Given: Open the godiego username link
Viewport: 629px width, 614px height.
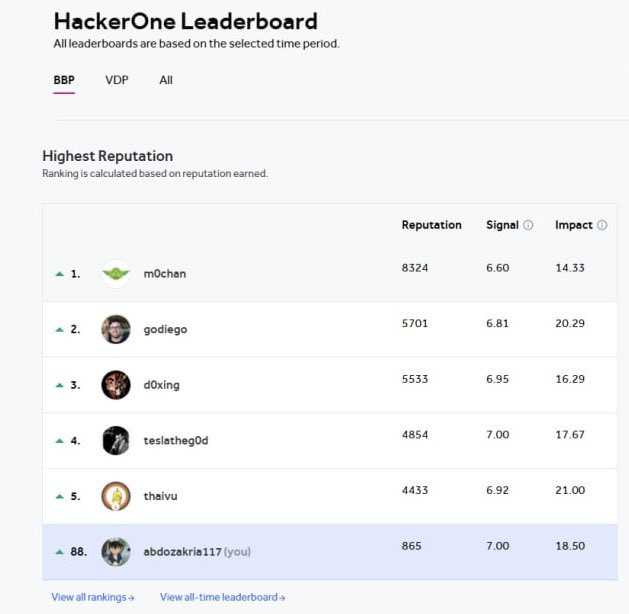Looking at the screenshot, I should click(165, 330).
